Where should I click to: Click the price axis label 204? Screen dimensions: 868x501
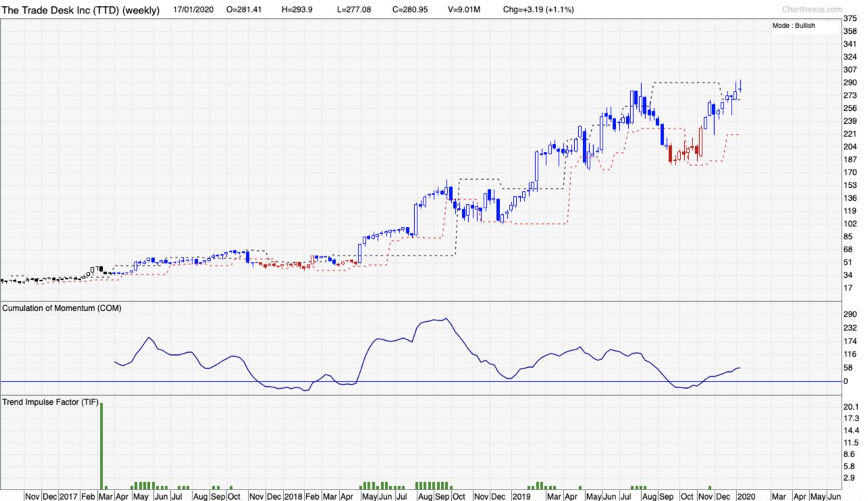click(x=850, y=147)
